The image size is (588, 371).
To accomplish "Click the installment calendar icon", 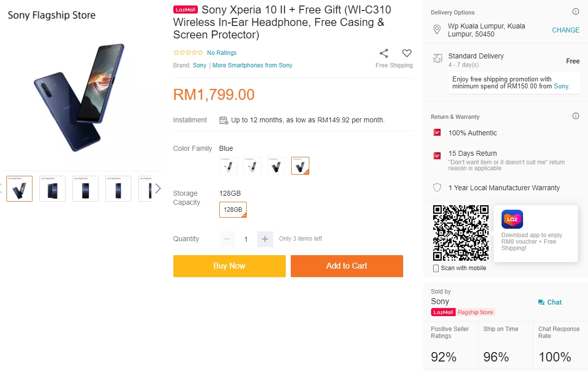I will (224, 120).
